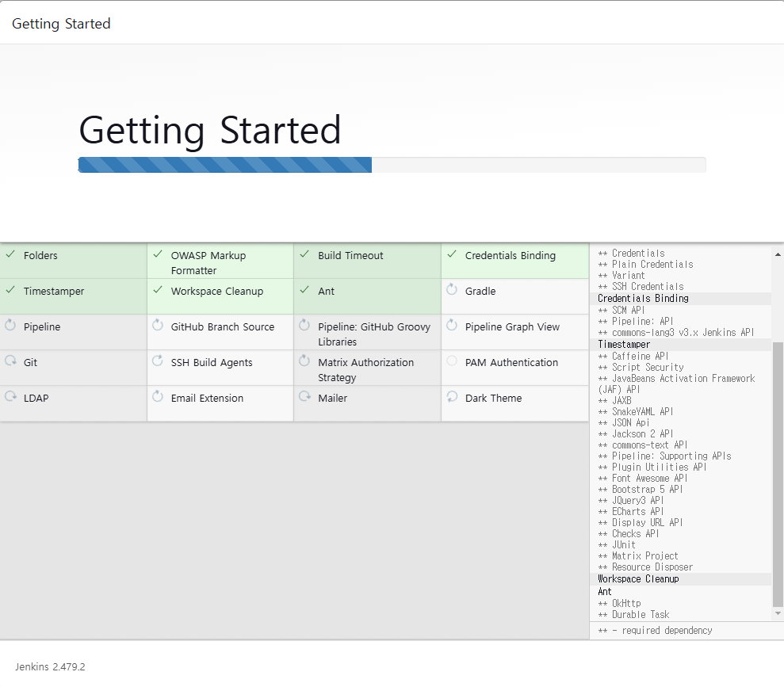
Task: Click the striped installation progress bar
Action: pos(225,165)
